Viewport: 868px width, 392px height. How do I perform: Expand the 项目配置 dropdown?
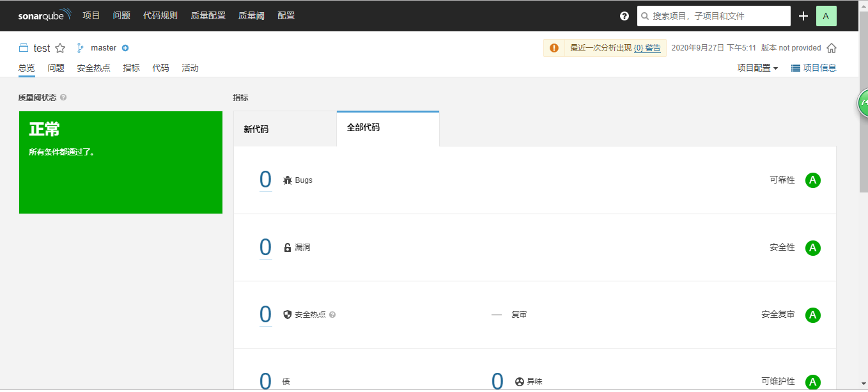[757, 68]
